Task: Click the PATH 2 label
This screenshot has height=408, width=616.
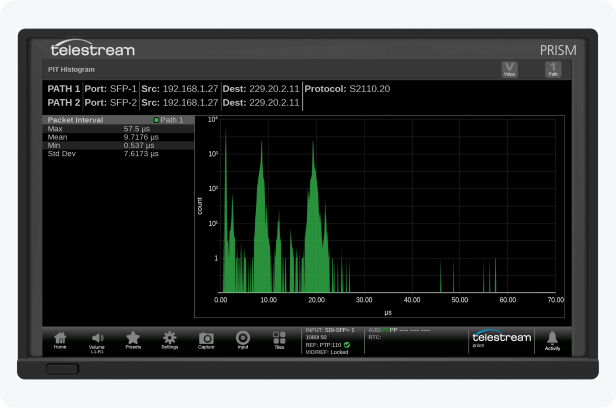Action: [x=64, y=102]
